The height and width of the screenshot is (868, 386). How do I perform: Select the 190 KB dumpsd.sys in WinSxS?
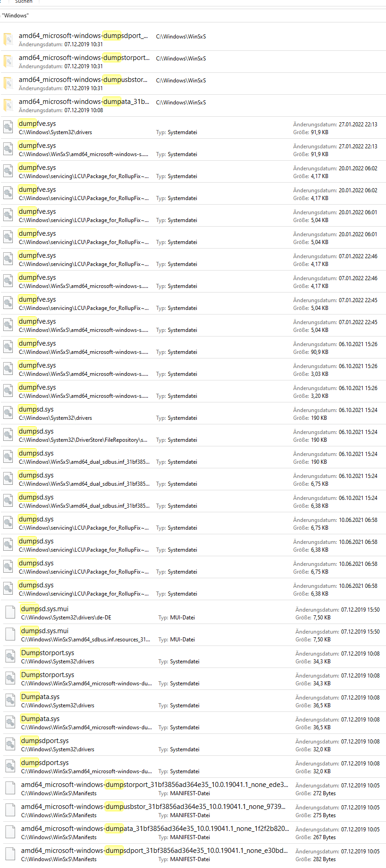(x=36, y=453)
